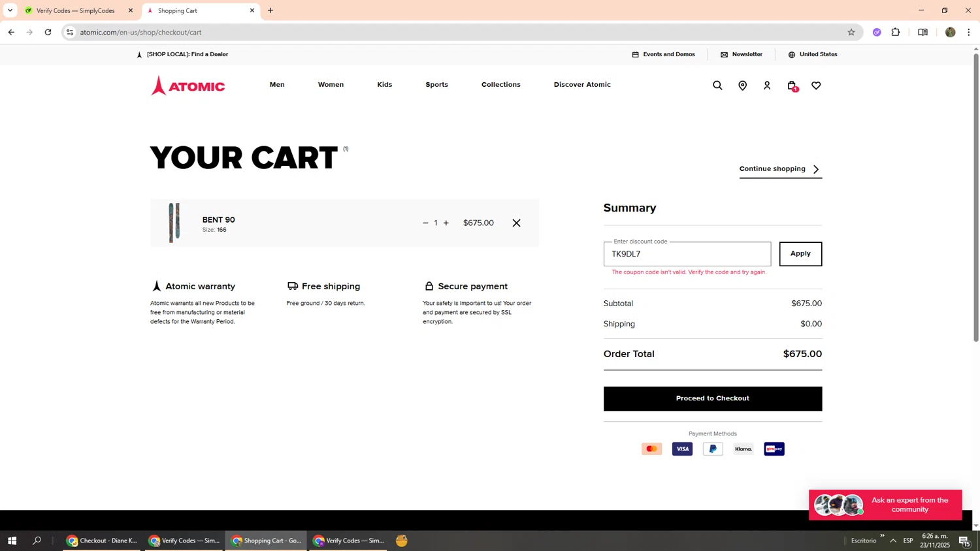Image resolution: width=980 pixels, height=551 pixels.
Task: Bookmark this page with the star
Action: (851, 32)
